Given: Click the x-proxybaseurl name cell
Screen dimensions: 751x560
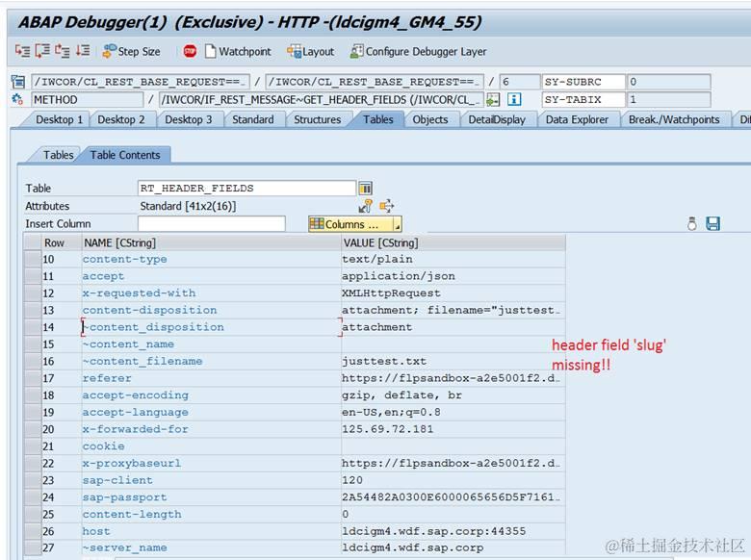Looking at the screenshot, I should (211, 463).
